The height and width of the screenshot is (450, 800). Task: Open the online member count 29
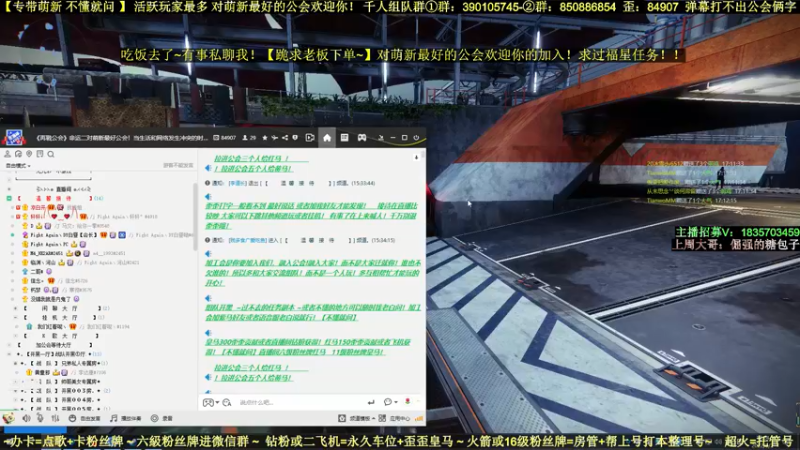pyautogui.click(x=249, y=138)
